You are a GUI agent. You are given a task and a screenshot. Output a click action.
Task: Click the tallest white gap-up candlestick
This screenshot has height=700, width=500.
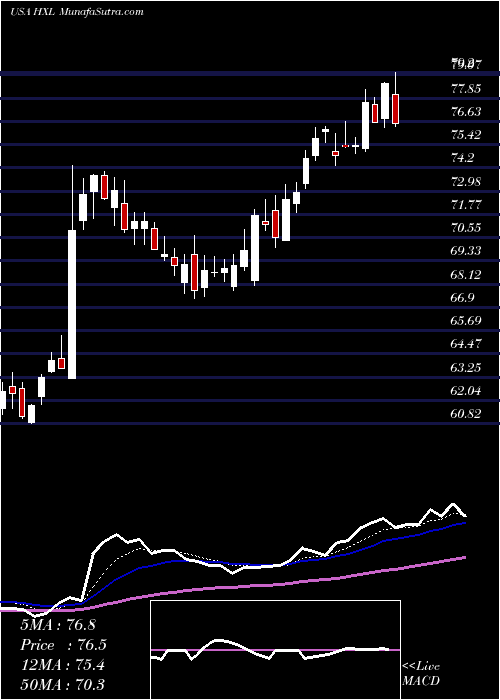(71, 304)
